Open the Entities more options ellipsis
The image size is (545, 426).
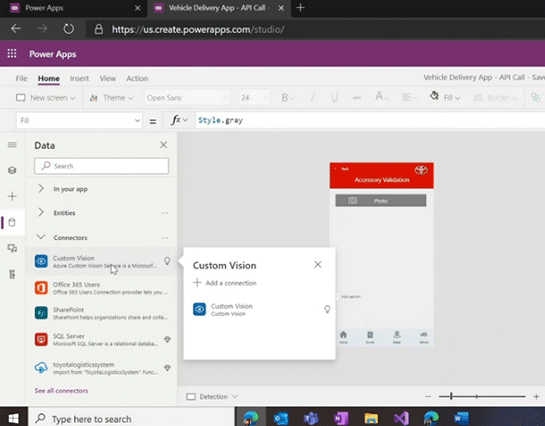click(x=164, y=213)
